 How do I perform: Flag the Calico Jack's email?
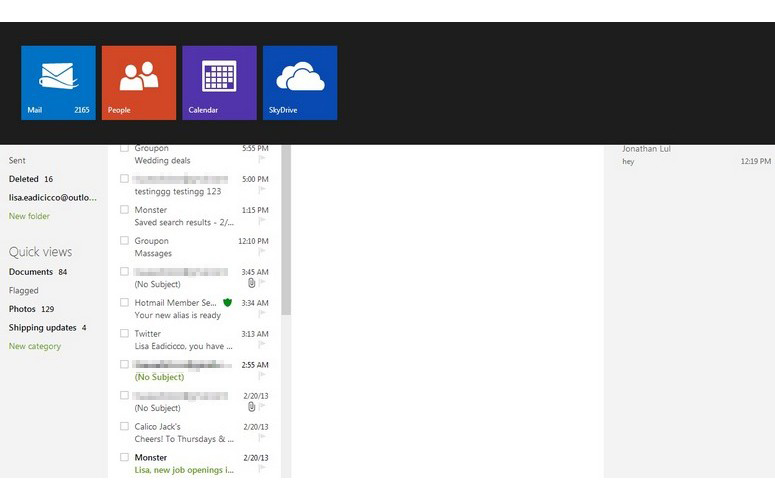(x=262, y=438)
